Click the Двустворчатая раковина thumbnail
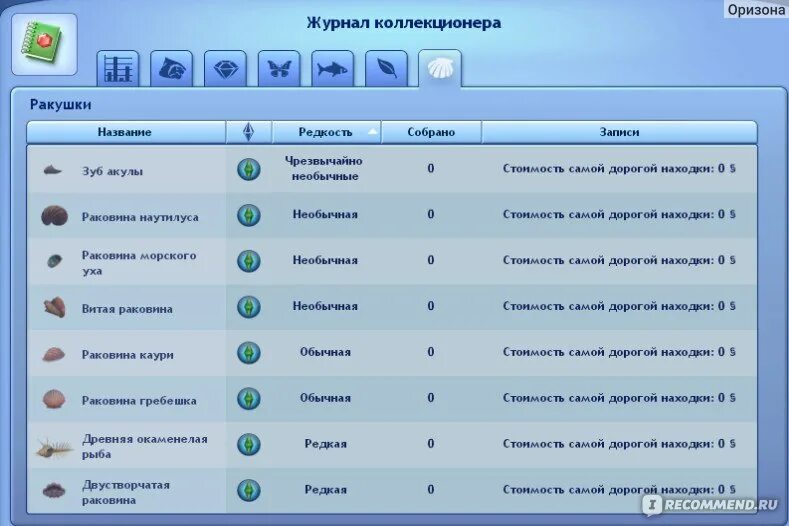789x526 pixels. pos(54,490)
